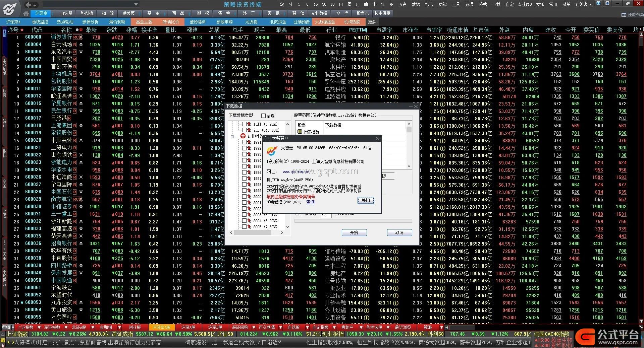644x348 pixels.
Task: Click the 开始 button in download dialog
Action: [354, 232]
